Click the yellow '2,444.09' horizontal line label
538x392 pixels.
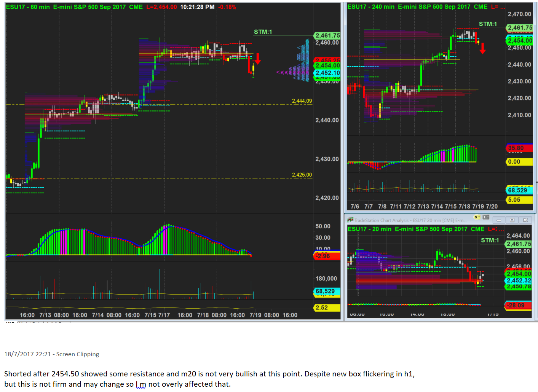pos(302,101)
